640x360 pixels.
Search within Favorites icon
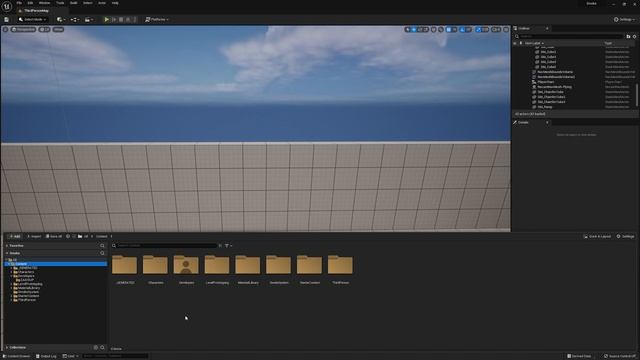pos(102,246)
